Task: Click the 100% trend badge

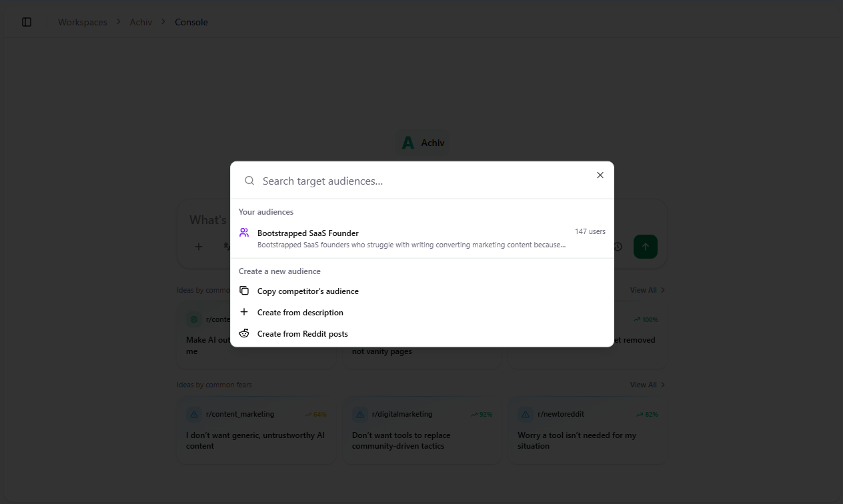Action: click(x=646, y=320)
